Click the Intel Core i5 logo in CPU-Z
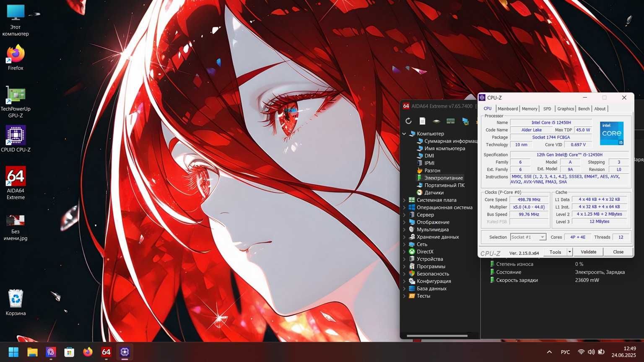Screen dimensions: 644x362 point(612,133)
